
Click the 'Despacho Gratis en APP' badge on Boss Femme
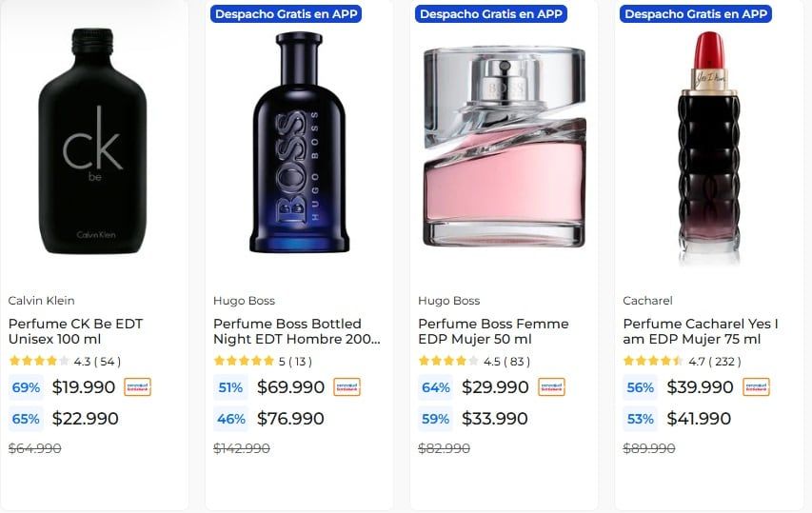pos(490,14)
